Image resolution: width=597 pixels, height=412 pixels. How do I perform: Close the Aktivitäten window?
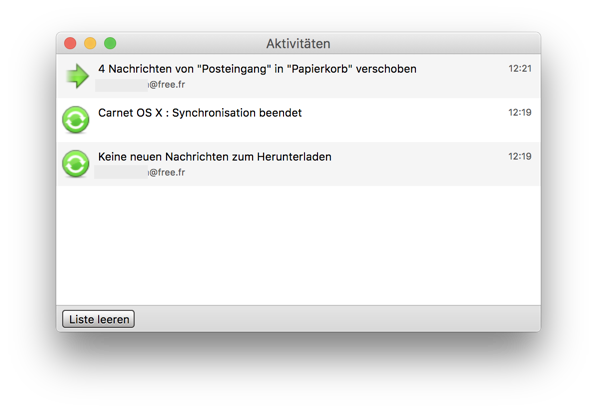[x=70, y=43]
